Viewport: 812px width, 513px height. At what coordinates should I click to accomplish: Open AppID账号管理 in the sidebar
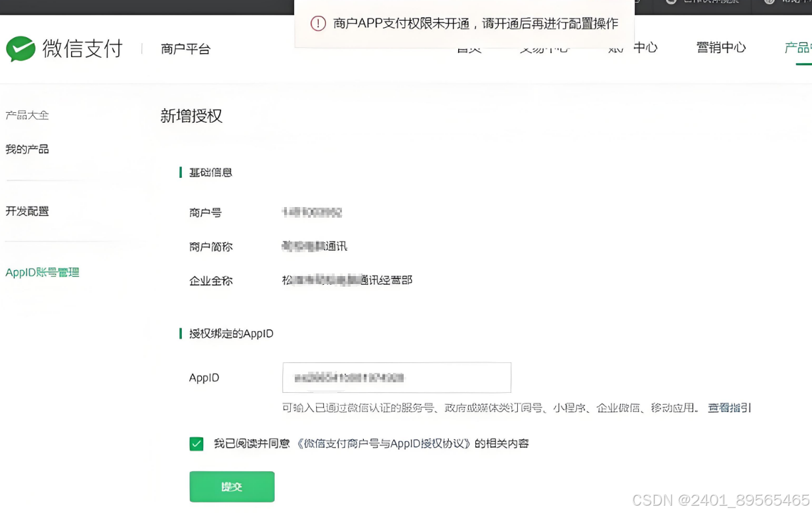pos(42,272)
